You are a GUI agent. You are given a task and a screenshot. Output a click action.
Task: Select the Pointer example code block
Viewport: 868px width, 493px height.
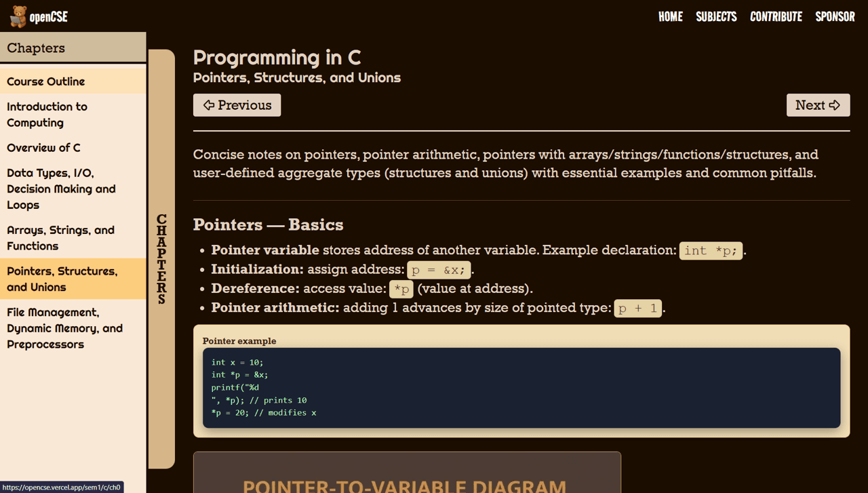[521, 388]
